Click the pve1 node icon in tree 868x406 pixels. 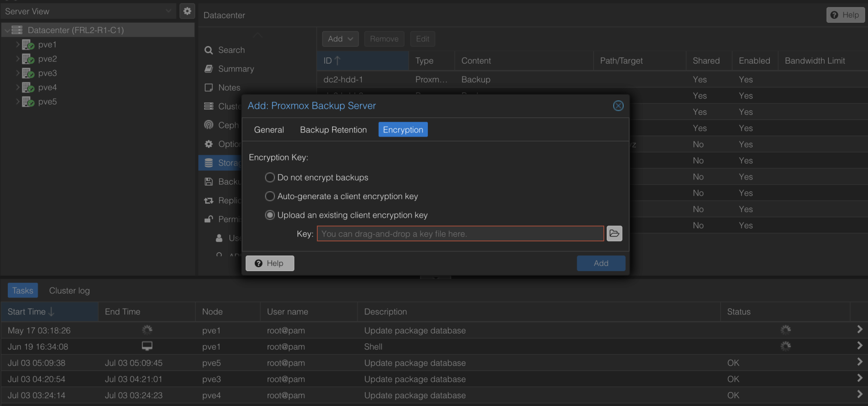coord(28,45)
